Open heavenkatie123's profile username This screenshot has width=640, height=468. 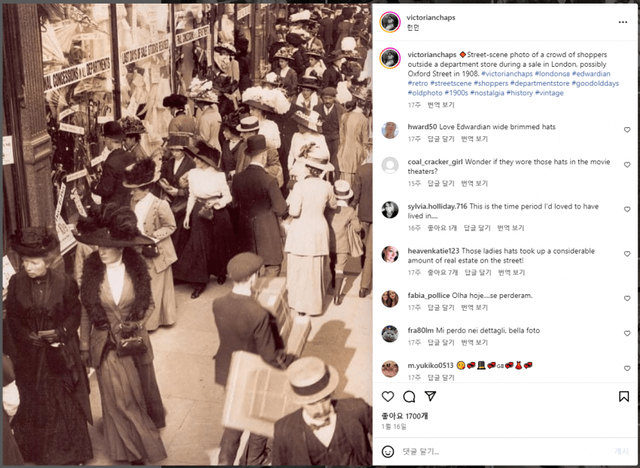tap(433, 251)
